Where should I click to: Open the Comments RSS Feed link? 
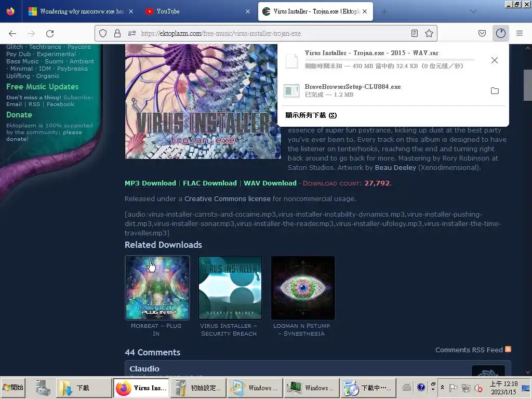(469, 350)
